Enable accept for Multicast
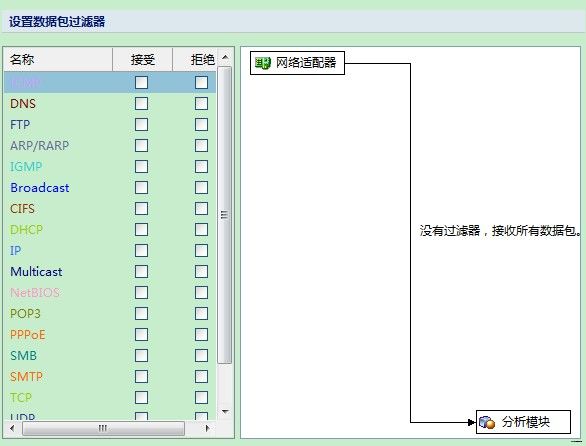The image size is (586, 446). (141, 271)
